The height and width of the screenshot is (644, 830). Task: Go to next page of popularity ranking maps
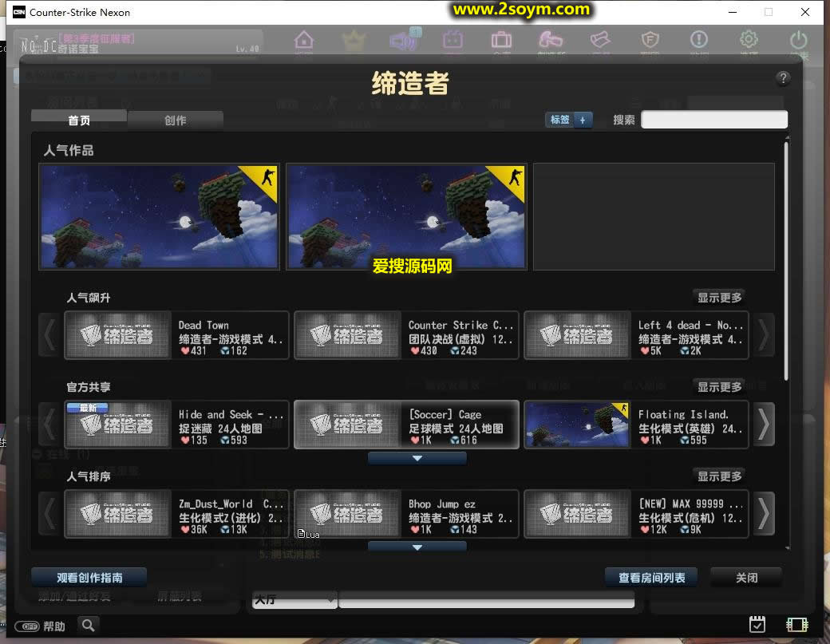764,514
